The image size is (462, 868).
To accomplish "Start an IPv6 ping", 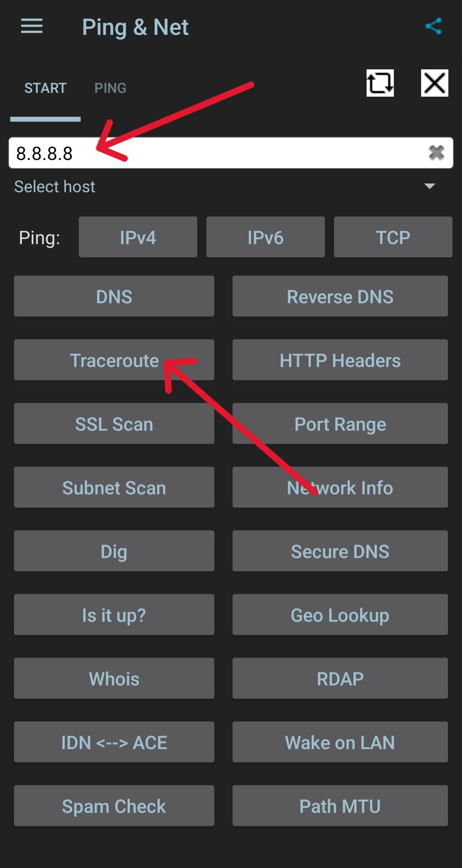I will click(265, 237).
